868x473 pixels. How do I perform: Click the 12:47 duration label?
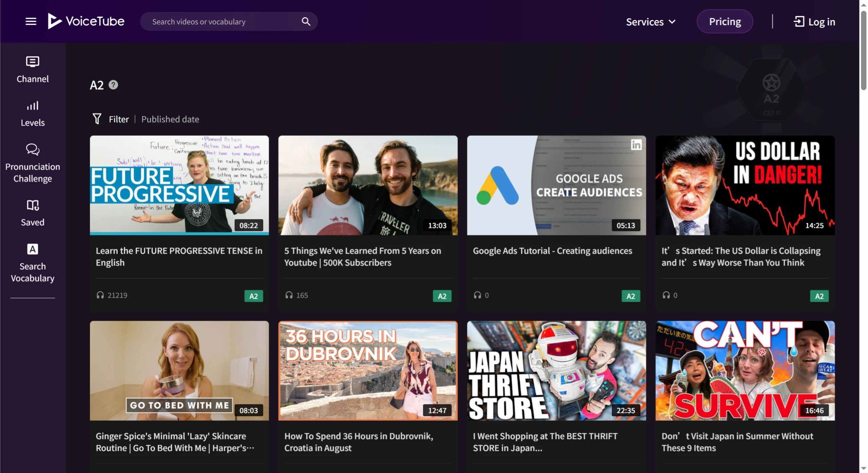click(437, 411)
